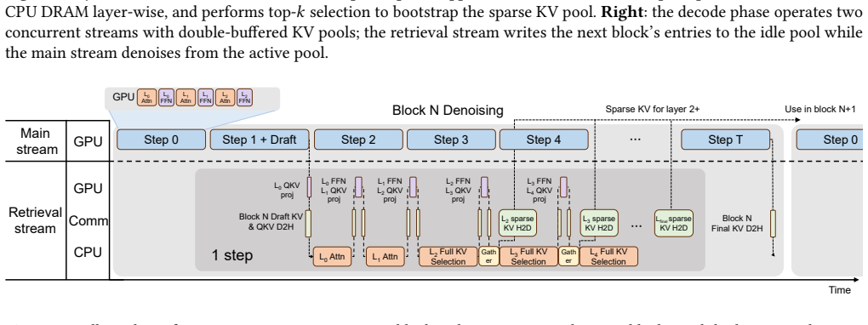Click the ellipsis between Step 4 and Step T
The height and width of the screenshot is (325, 868).
(x=635, y=140)
